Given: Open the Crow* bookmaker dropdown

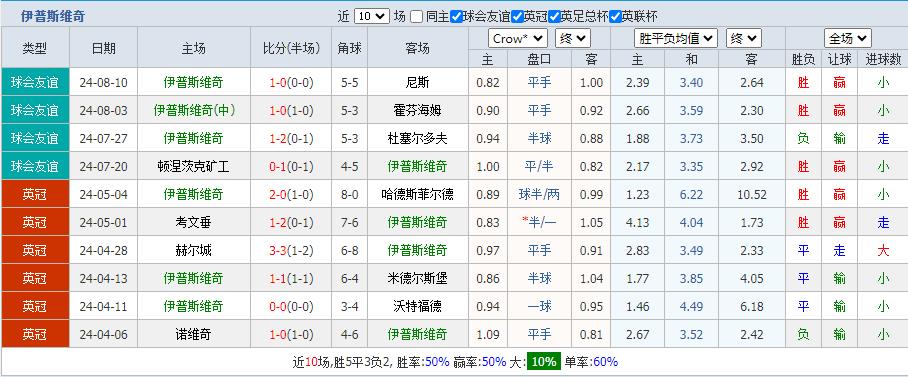Looking at the screenshot, I should tap(518, 39).
